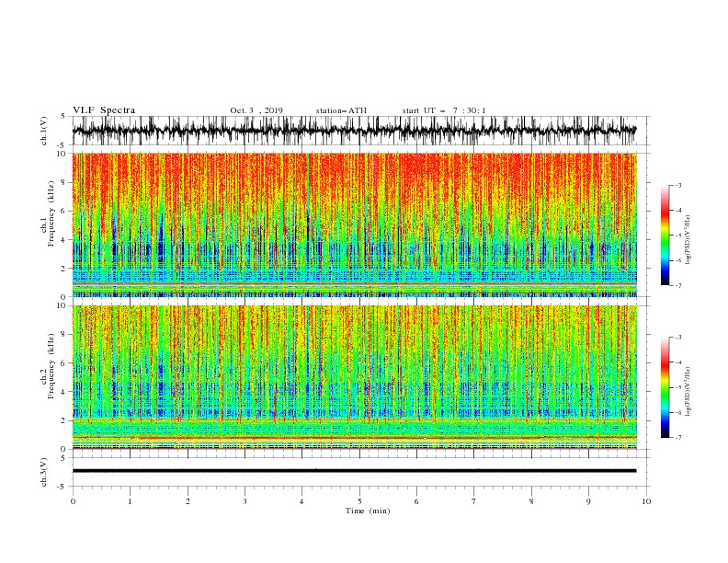
Task: Click the time axis tick label "5"
Action: click(359, 501)
